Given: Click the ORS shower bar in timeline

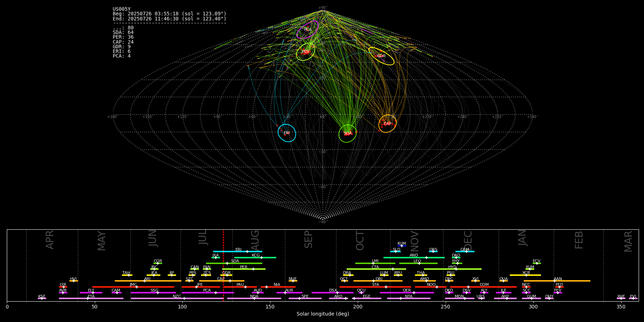Looking at the screenshot, I should 433,252.
